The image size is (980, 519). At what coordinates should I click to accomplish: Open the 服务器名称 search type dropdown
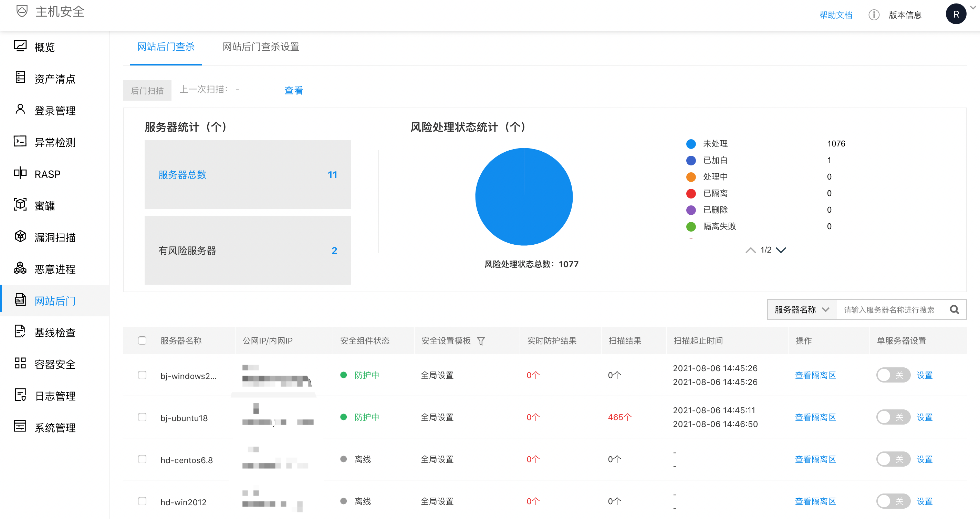pyautogui.click(x=802, y=309)
